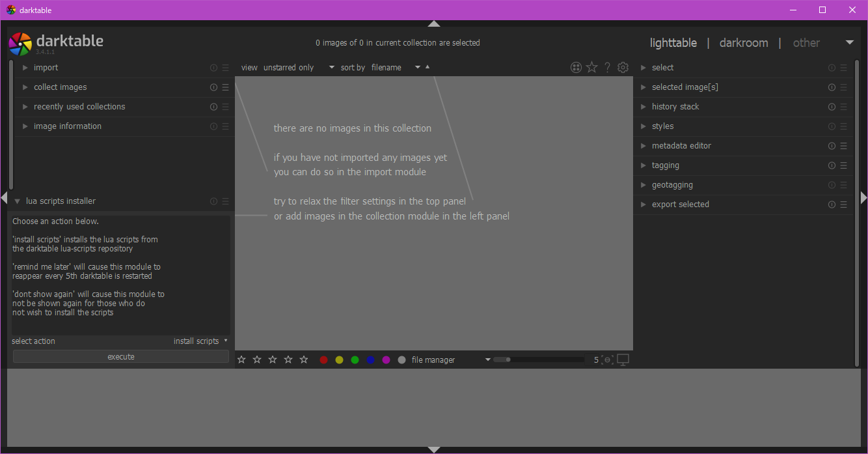Toggle the star overlay icon in top toolbar

point(591,67)
